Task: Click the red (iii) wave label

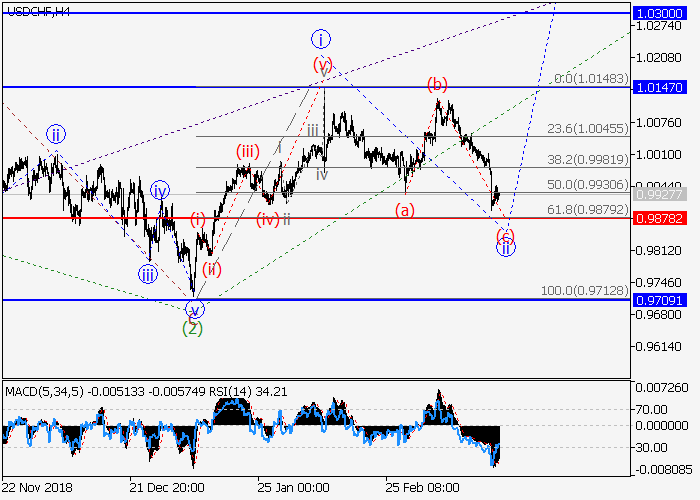Action: tap(248, 151)
